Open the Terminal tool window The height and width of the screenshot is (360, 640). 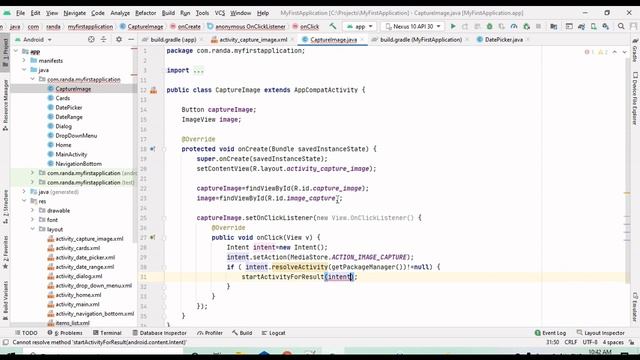click(x=107, y=333)
